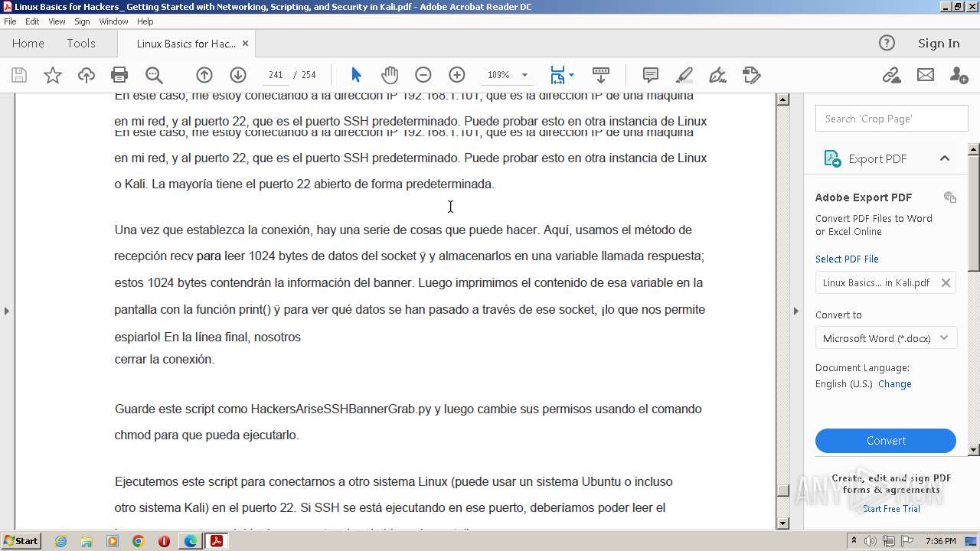Viewport: 980px width, 551px height.
Task: Click the Sign In button
Action: tap(939, 44)
